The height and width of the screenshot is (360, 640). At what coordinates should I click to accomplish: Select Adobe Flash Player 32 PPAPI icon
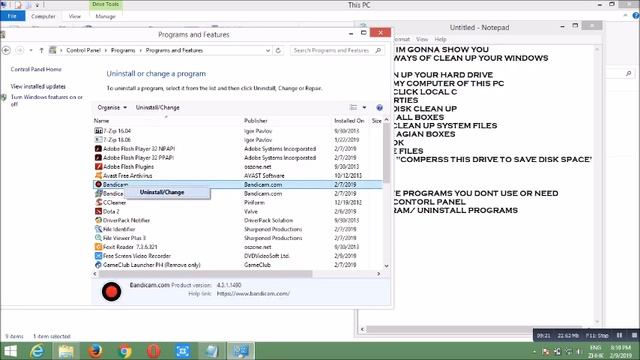(98, 158)
